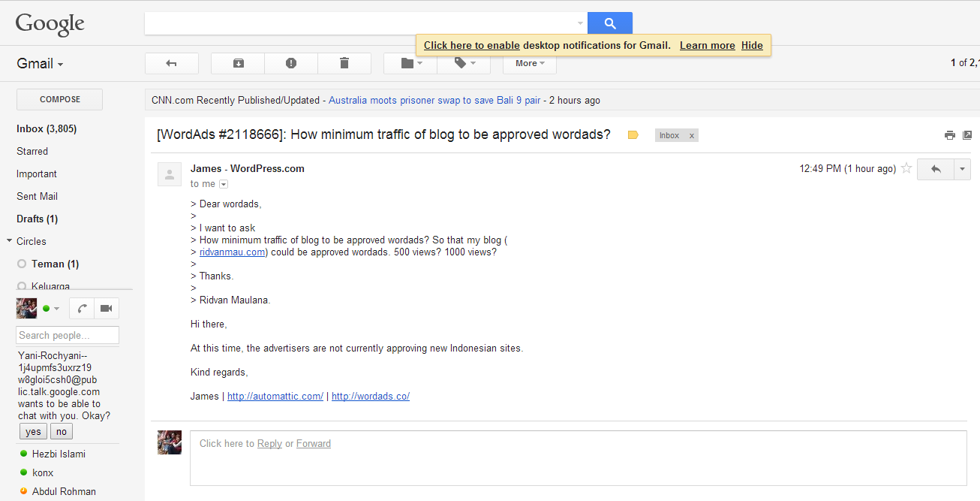Open the Learn more link
This screenshot has height=501, width=980.
[x=708, y=45]
